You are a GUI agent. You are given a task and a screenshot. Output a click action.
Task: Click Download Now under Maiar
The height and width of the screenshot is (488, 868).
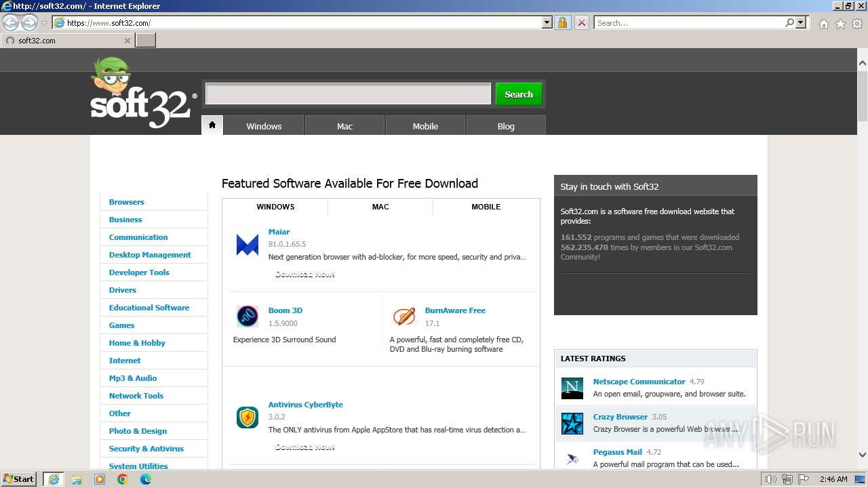coord(304,274)
